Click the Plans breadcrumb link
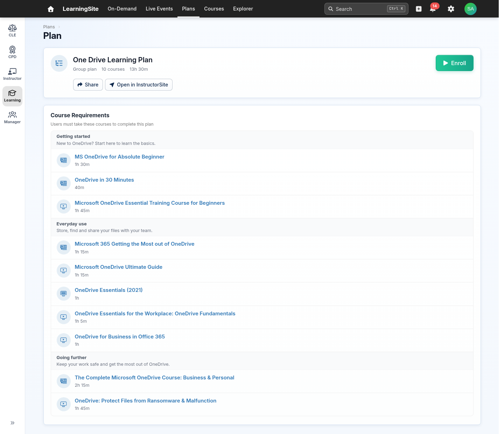 (49, 27)
